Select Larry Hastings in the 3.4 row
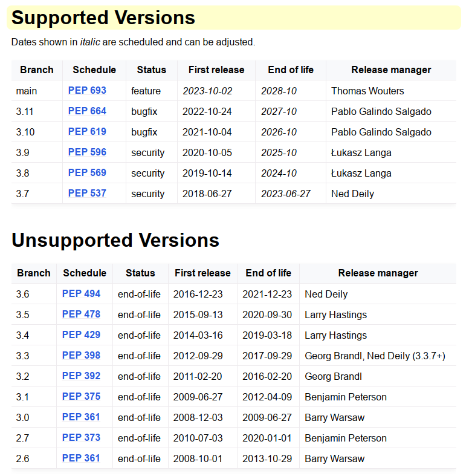Image resolution: width=472 pixels, height=476 pixels. tap(335, 335)
